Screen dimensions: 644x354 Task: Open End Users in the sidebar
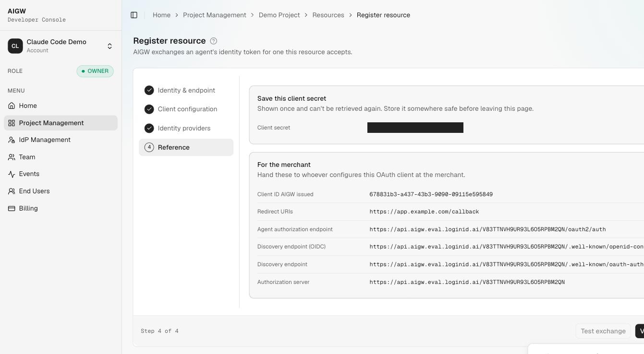tap(61, 191)
